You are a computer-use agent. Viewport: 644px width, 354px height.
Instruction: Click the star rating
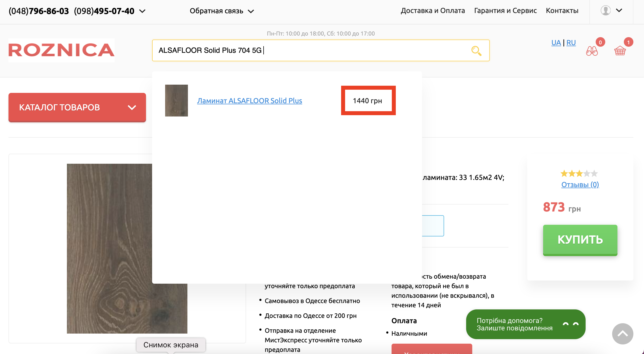point(579,174)
